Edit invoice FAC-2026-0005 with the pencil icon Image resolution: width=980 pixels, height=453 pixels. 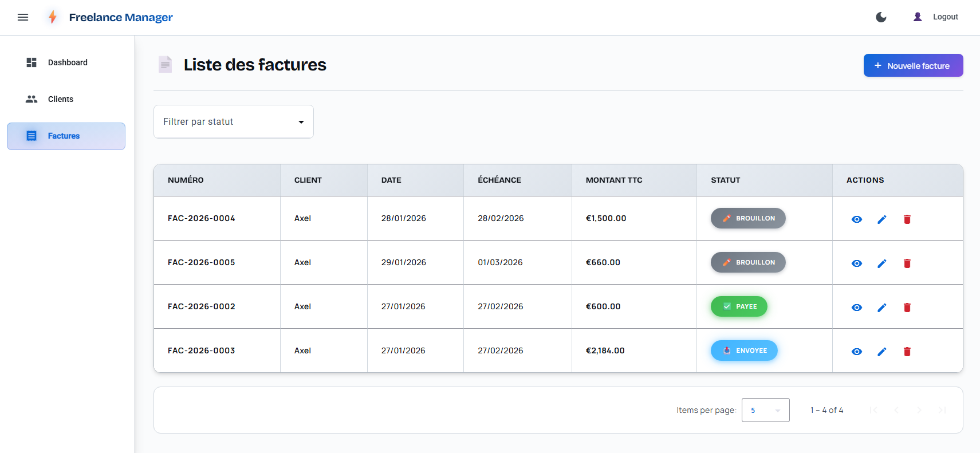pyautogui.click(x=882, y=263)
